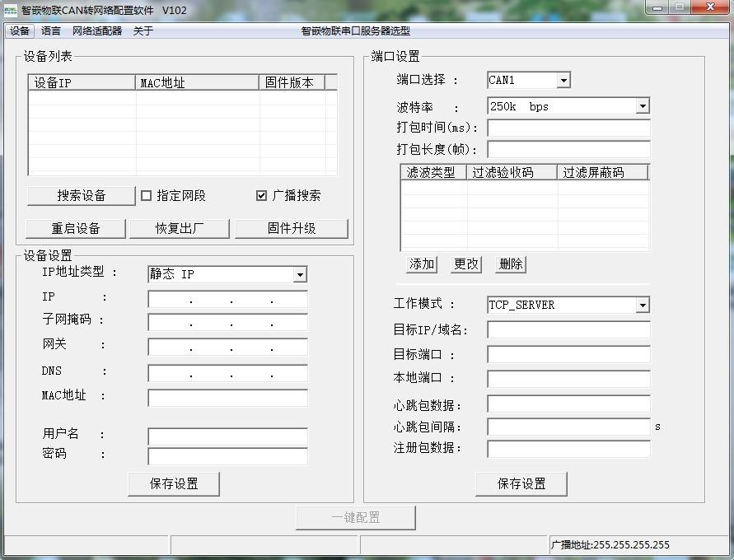The height and width of the screenshot is (560, 734).
Task: Click the MAC地址 input field in 设备设置
Action: coord(227,398)
